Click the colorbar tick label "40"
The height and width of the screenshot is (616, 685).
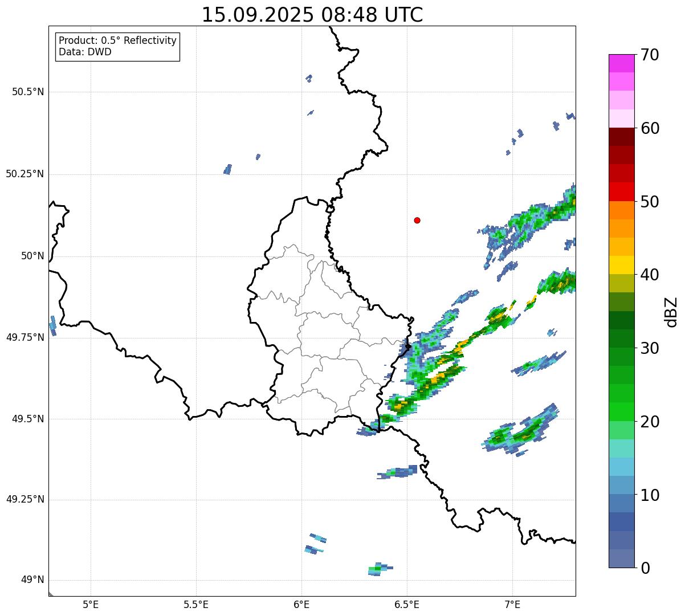(650, 275)
